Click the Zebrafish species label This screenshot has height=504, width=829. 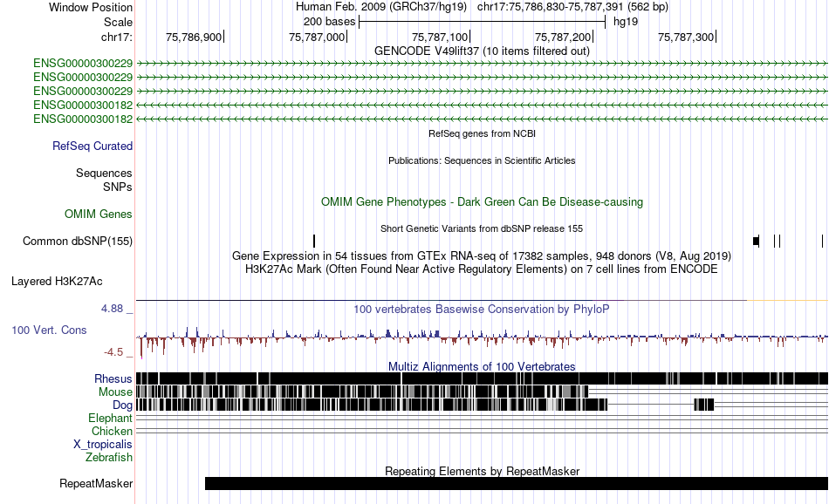[x=109, y=458]
